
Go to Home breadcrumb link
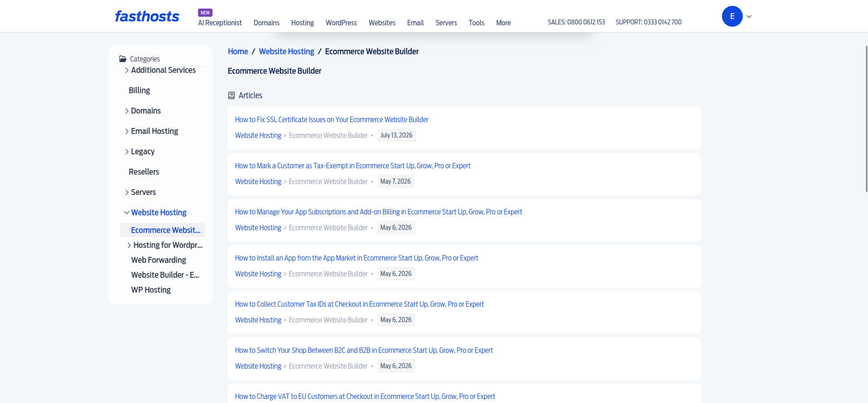[238, 52]
